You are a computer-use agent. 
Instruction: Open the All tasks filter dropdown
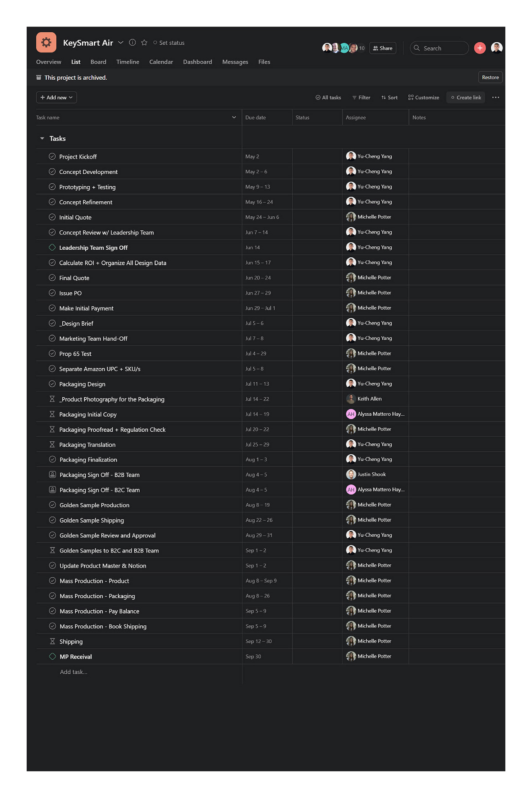point(328,97)
